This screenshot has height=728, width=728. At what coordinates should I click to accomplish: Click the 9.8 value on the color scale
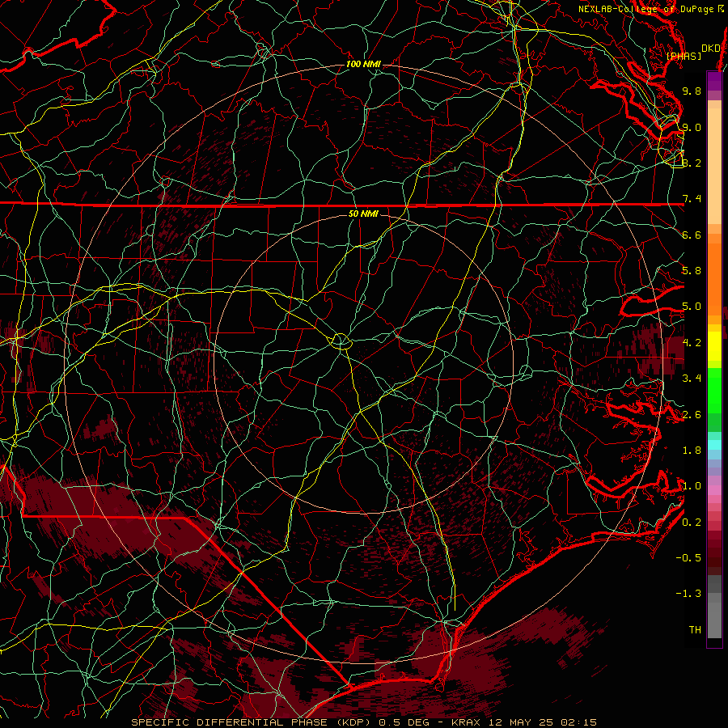692,91
